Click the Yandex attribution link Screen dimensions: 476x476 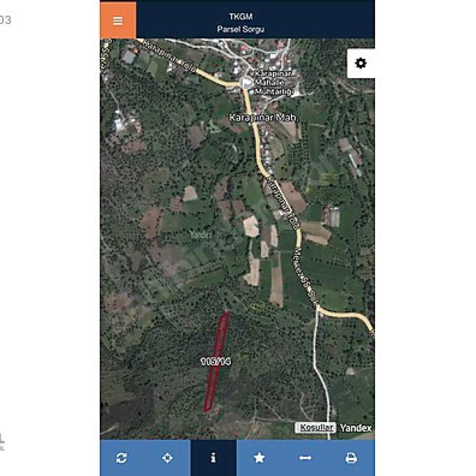356,428
